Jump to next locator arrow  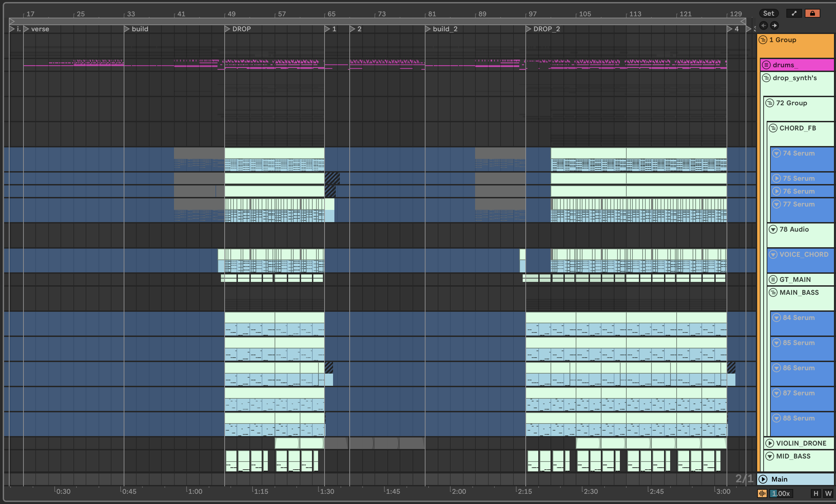coord(774,25)
